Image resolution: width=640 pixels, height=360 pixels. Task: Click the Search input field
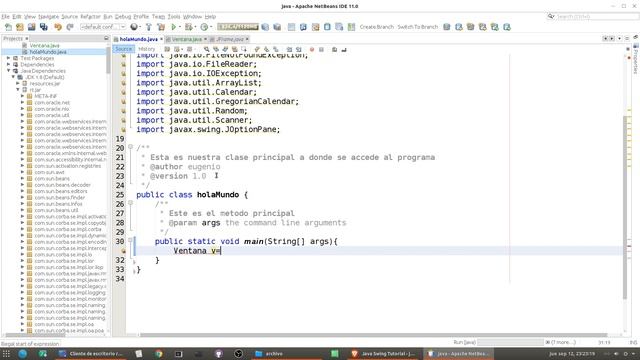point(597,16)
